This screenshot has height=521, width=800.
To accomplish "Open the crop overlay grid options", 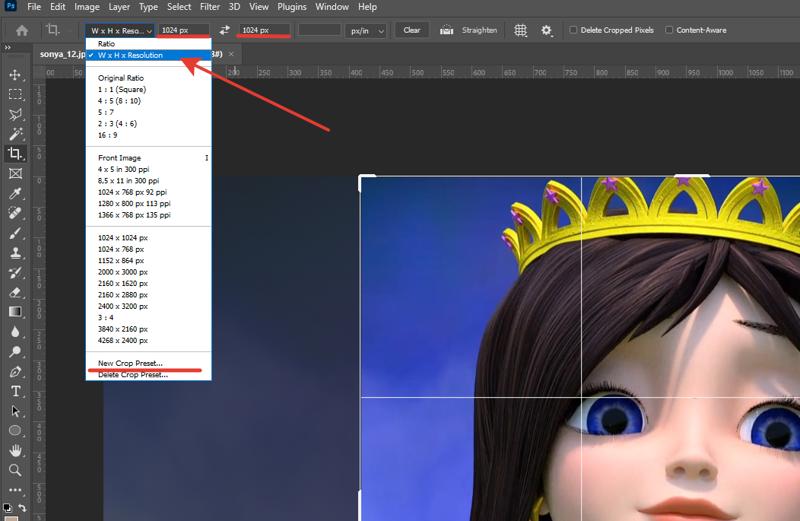I will pyautogui.click(x=520, y=30).
